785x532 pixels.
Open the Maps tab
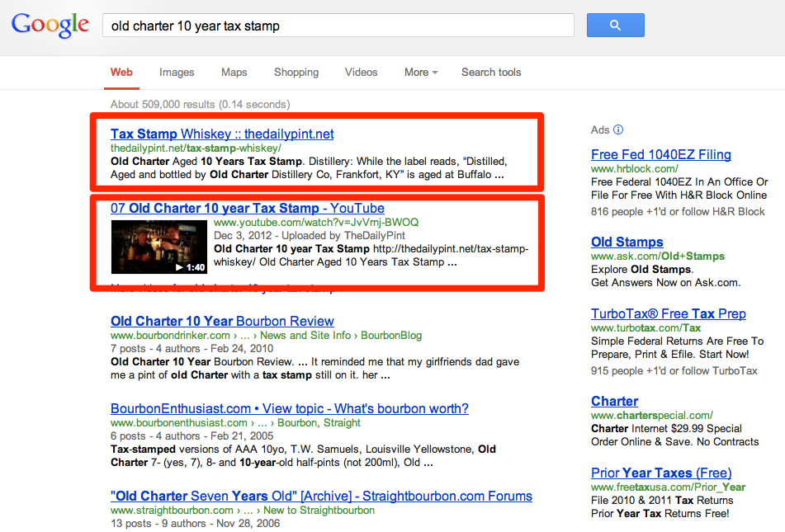tap(234, 72)
